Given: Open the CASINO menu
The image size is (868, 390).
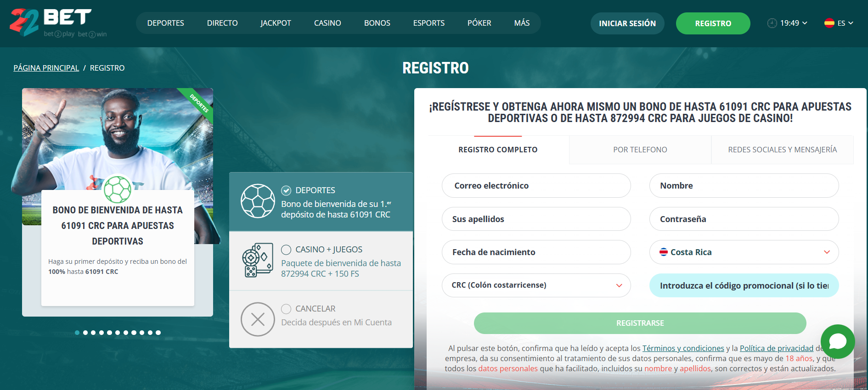Looking at the screenshot, I should point(327,23).
